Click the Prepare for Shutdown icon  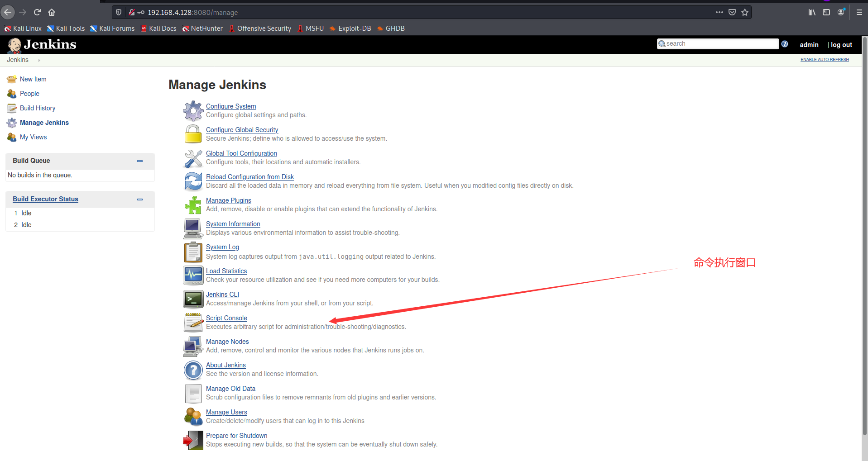pyautogui.click(x=193, y=440)
